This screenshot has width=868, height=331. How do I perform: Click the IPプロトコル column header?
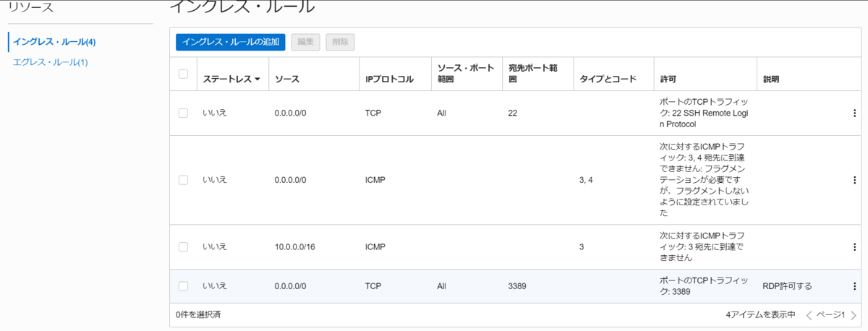click(x=389, y=79)
